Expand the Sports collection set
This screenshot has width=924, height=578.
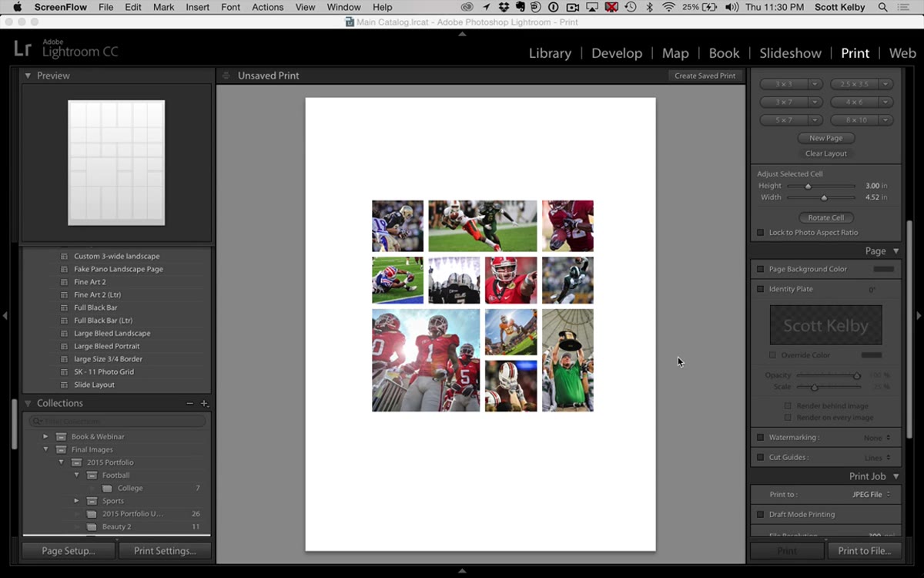(76, 502)
